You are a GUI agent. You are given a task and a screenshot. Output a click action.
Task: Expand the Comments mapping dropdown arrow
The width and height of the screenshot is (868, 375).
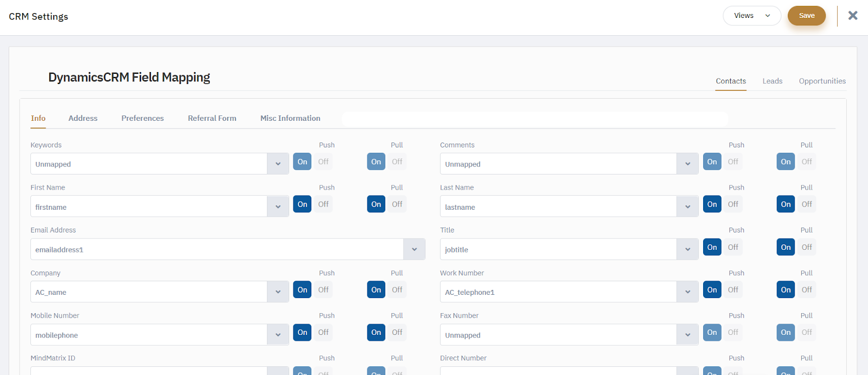tap(687, 164)
